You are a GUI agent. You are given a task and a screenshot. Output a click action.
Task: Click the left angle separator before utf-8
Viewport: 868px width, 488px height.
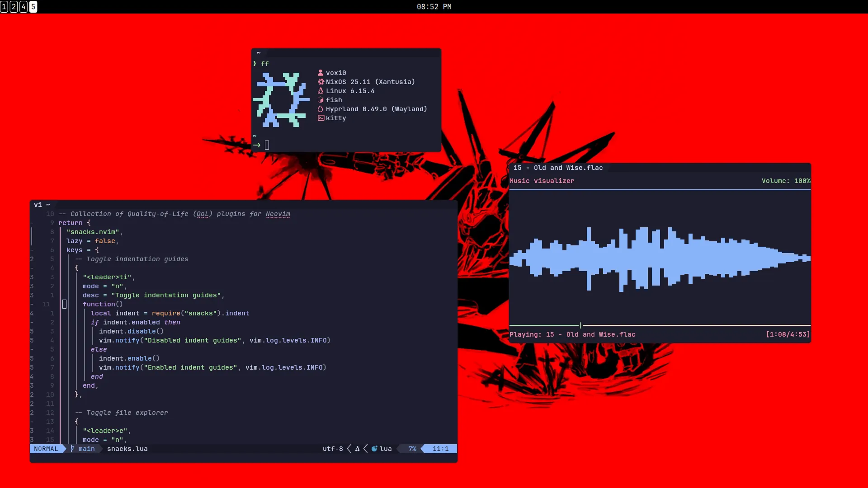(349, 449)
